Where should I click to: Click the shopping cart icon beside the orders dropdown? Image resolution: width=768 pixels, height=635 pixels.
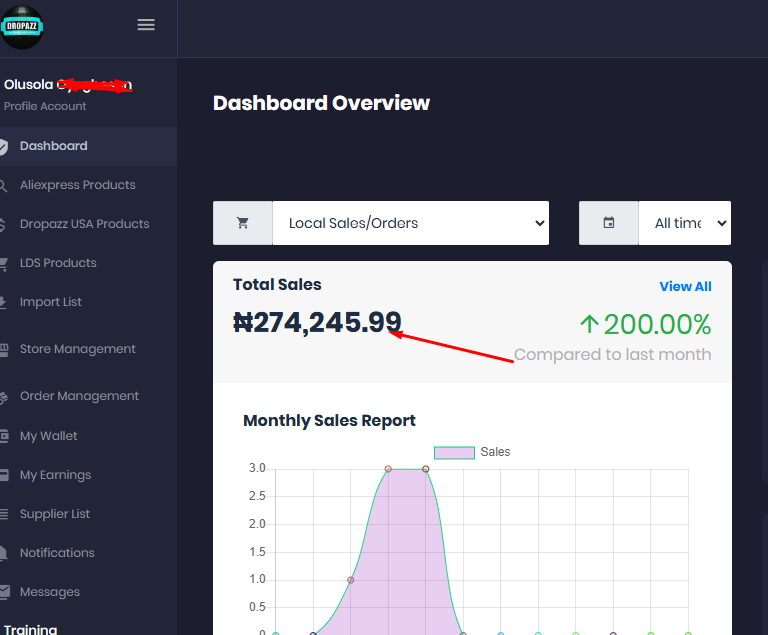pyautogui.click(x=243, y=223)
